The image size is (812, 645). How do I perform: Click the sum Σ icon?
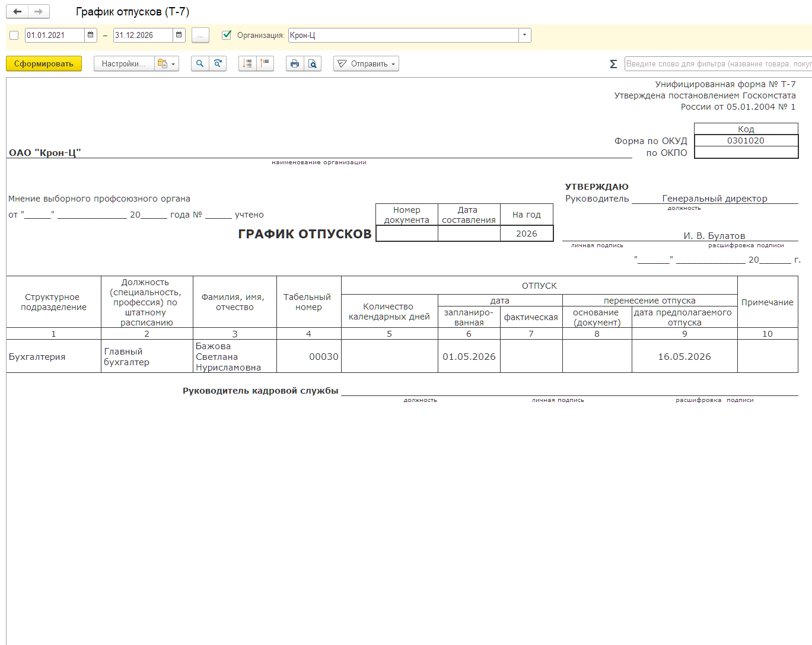coord(613,63)
